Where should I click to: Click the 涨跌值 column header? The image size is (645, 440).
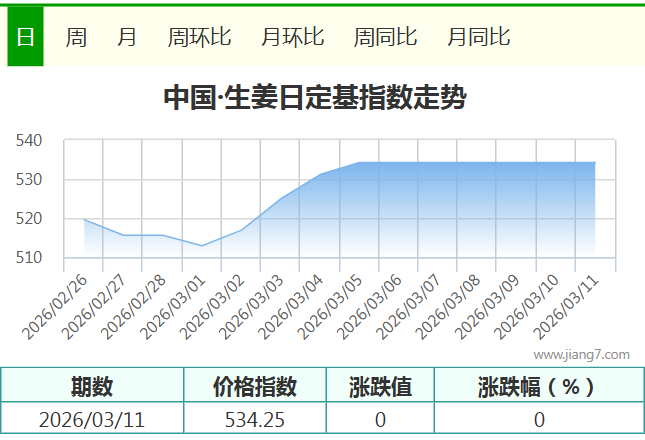point(380,386)
